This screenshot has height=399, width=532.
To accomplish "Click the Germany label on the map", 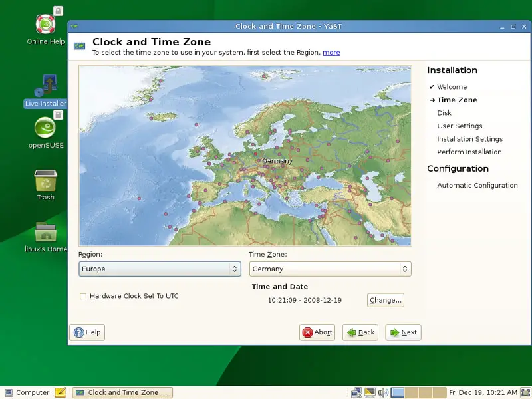I will pos(277,161).
